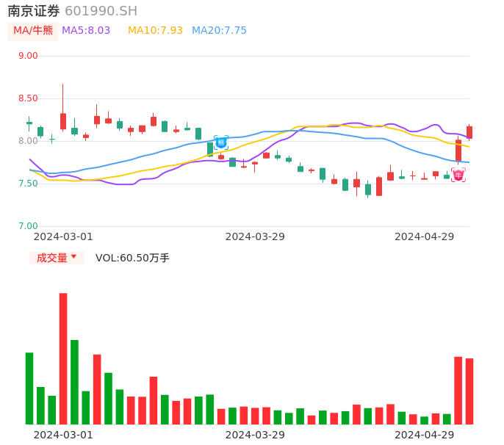
Task: Click the VOL:60.50万手 volume readout
Action: click(132, 258)
